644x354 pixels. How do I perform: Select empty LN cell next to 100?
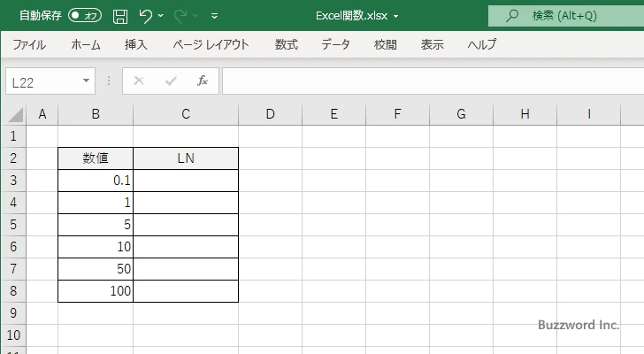coord(186,291)
